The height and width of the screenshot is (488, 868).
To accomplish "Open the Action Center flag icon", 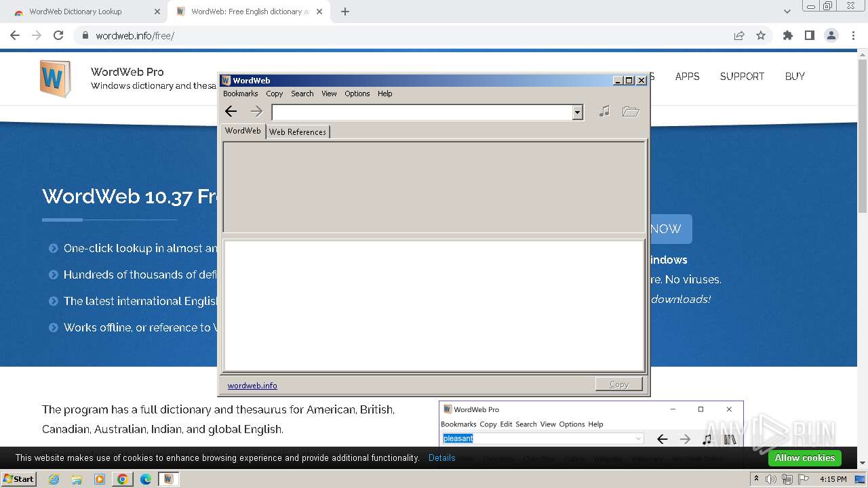I will (802, 479).
